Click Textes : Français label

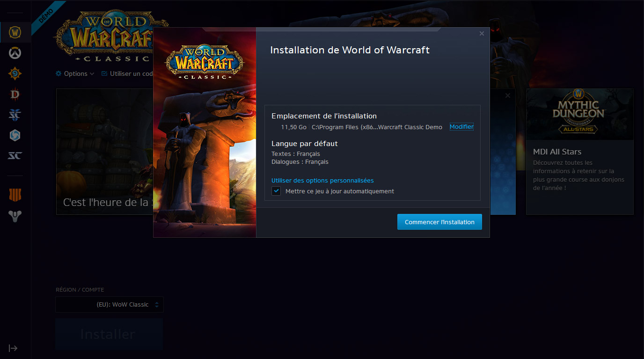296,154
